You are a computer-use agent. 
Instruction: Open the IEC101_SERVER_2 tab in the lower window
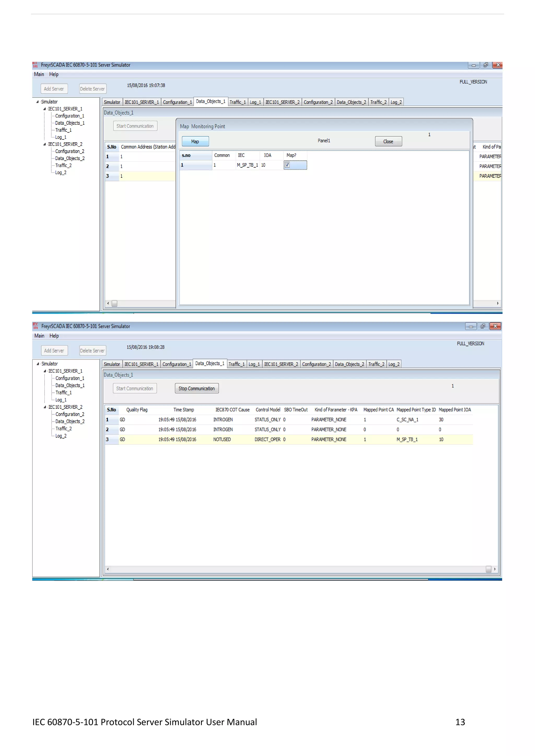281,364
